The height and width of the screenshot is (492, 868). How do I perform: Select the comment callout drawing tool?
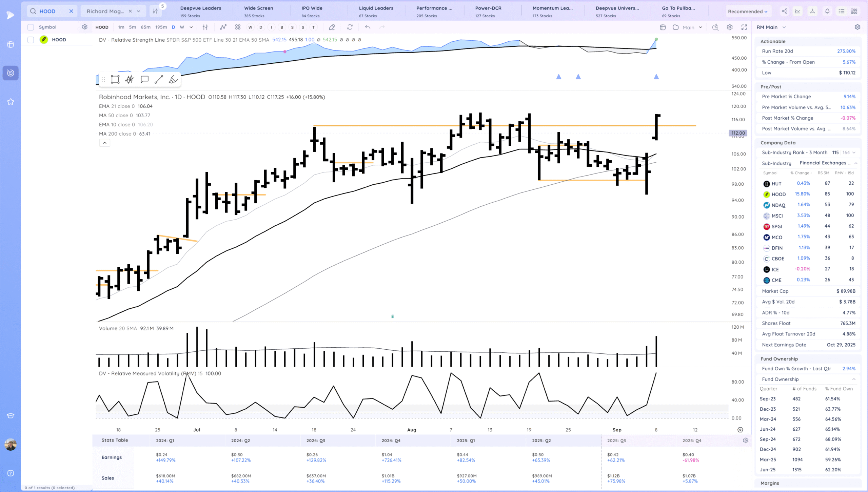[x=144, y=80]
